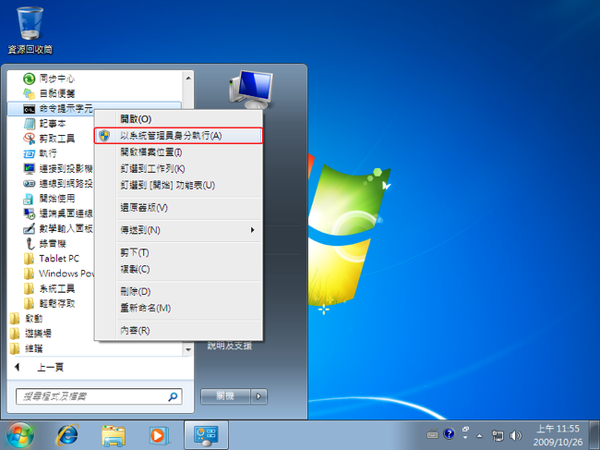Image resolution: width=600 pixels, height=450 pixels.
Task: Click the programs list scroll down arrow
Action: coord(188,349)
